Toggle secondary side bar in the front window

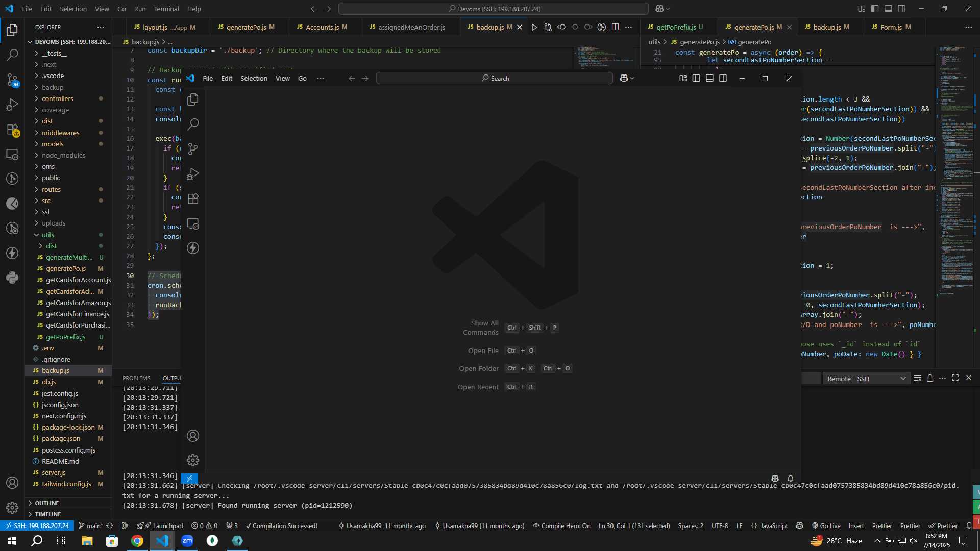point(723,78)
